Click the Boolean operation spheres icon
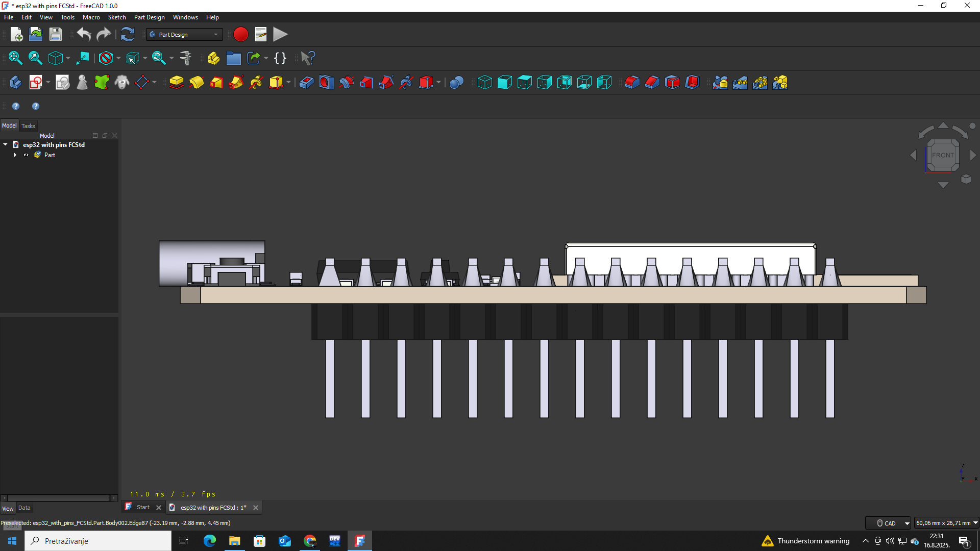Viewport: 980px width, 551px height. pos(456,83)
